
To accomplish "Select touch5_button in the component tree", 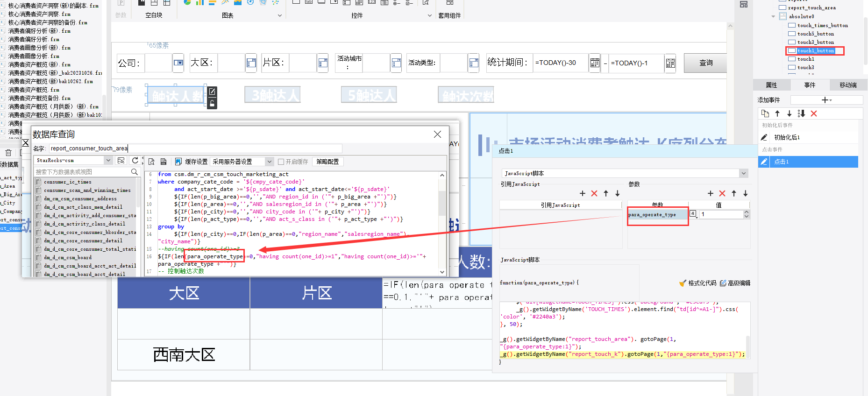I will tap(816, 34).
